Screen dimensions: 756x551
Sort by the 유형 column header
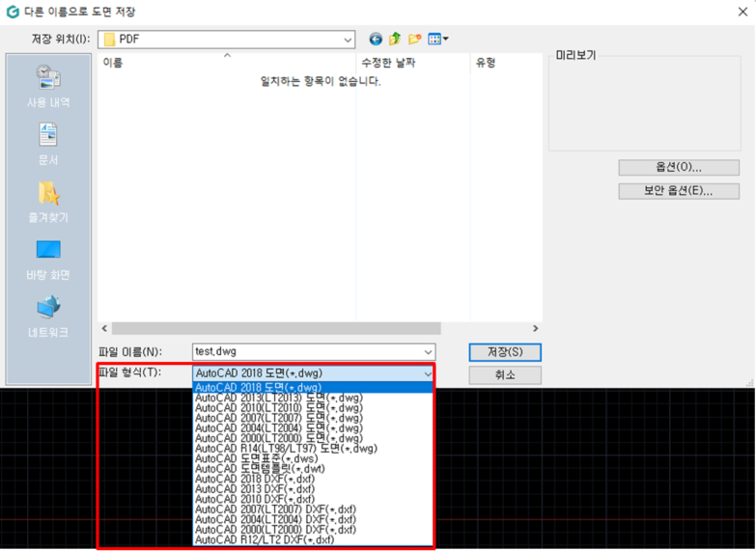pyautogui.click(x=506, y=63)
